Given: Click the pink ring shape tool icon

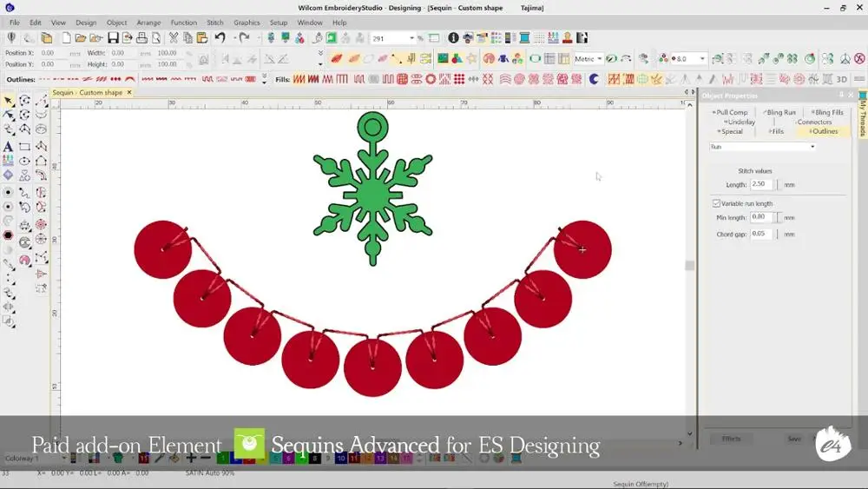Looking at the screenshot, I should coord(24,260).
